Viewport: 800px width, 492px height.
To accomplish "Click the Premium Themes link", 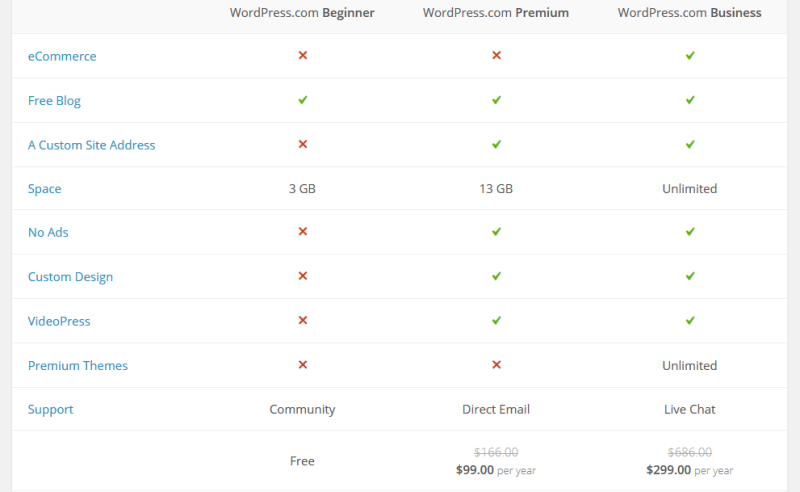I will (x=78, y=366).
